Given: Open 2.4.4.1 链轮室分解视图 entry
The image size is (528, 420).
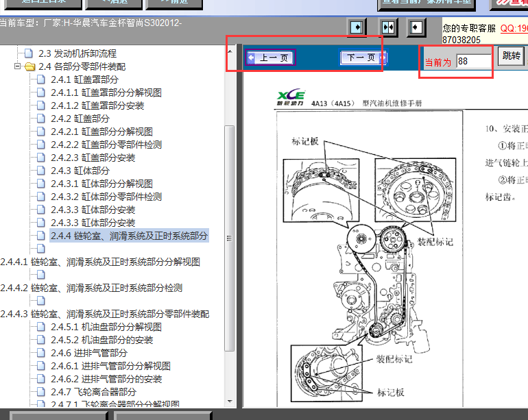Looking at the screenshot, I should coord(100,262).
